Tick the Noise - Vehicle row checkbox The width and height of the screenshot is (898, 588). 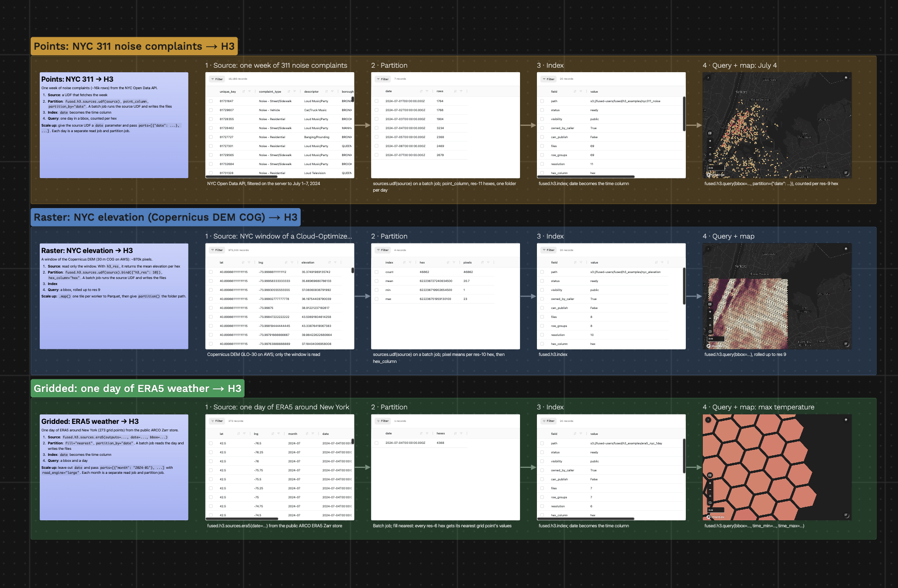pyautogui.click(x=211, y=110)
